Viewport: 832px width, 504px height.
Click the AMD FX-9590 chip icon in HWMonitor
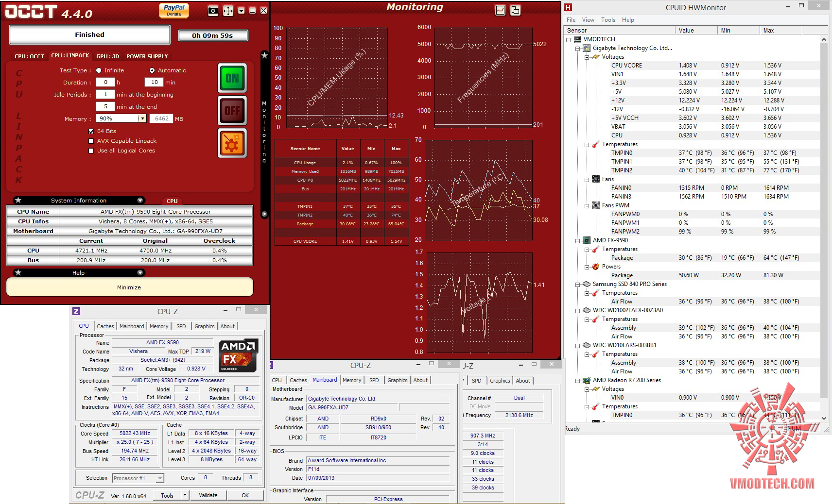pos(587,240)
